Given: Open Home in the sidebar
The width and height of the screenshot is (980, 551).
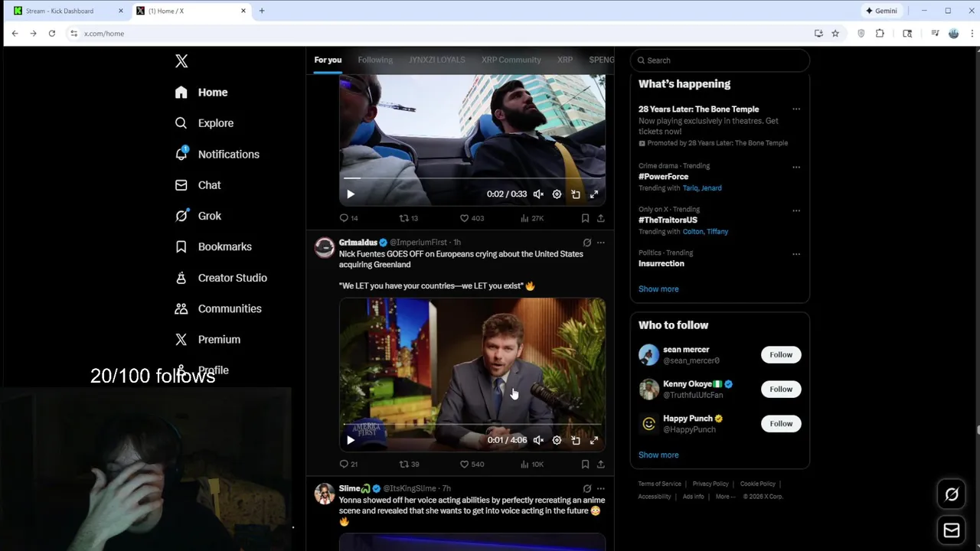Looking at the screenshot, I should [201, 93].
